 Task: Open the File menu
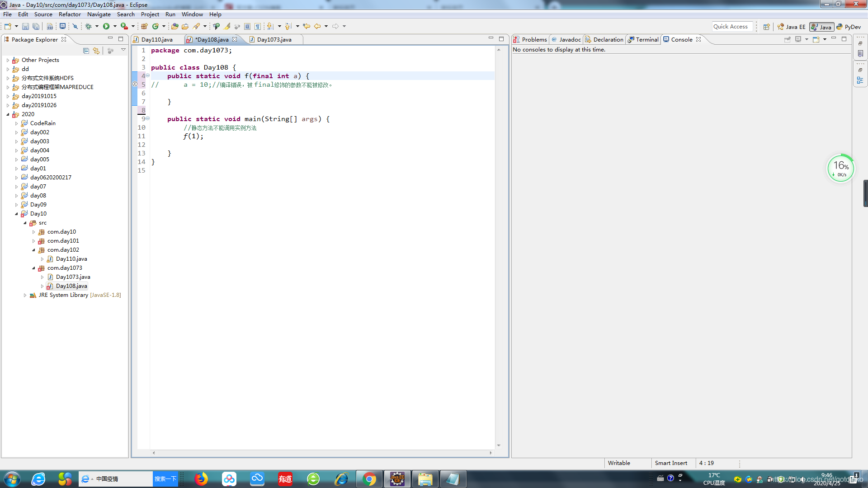click(7, 14)
